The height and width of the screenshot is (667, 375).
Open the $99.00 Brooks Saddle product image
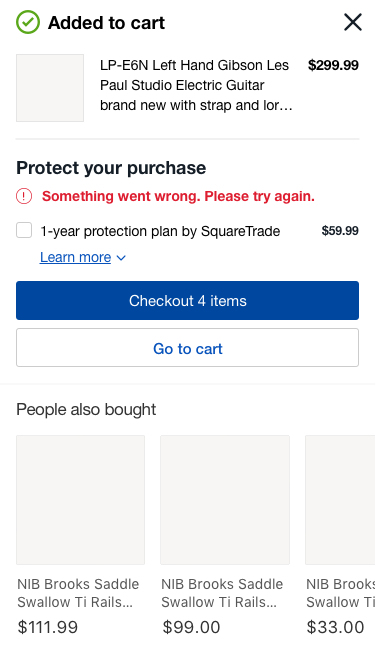225,500
